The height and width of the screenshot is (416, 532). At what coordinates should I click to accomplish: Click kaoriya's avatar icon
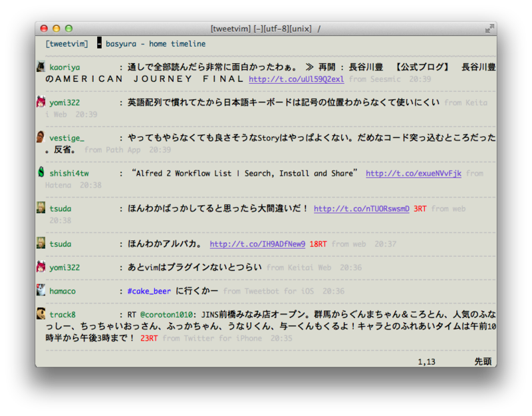click(41, 67)
